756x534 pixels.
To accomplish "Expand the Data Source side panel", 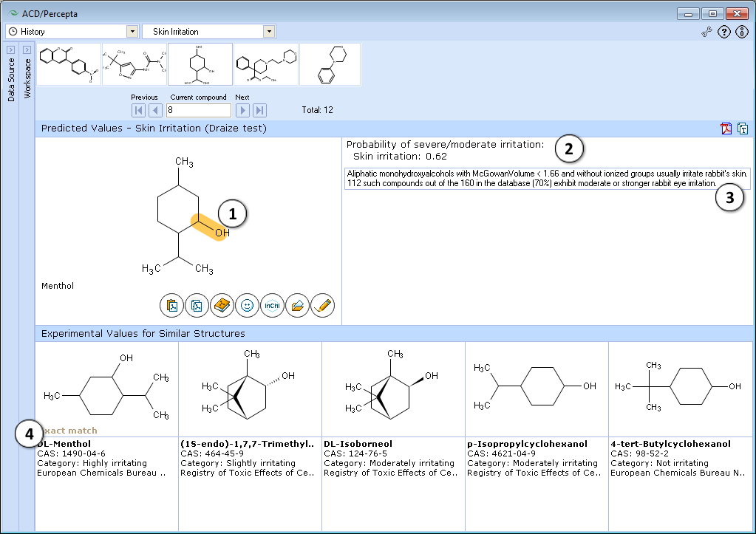I will click(x=11, y=49).
